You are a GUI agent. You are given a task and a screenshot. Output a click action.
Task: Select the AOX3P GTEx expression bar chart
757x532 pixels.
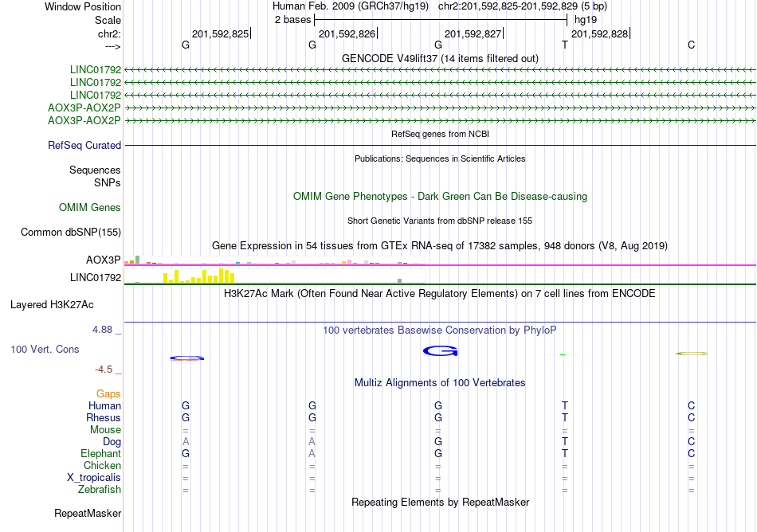275,260
